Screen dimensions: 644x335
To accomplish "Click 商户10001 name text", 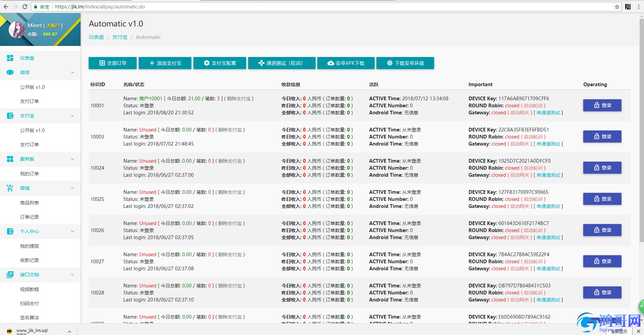I will tap(151, 99).
